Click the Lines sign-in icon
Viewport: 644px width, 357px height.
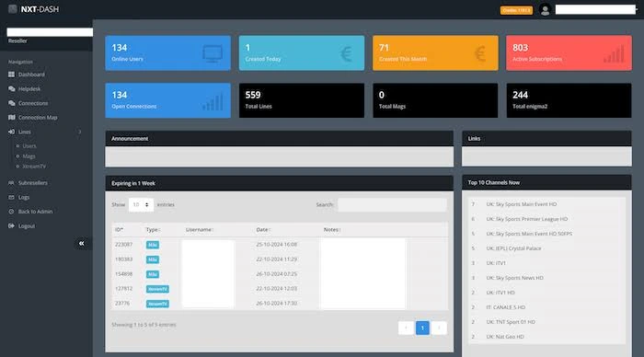click(11, 132)
